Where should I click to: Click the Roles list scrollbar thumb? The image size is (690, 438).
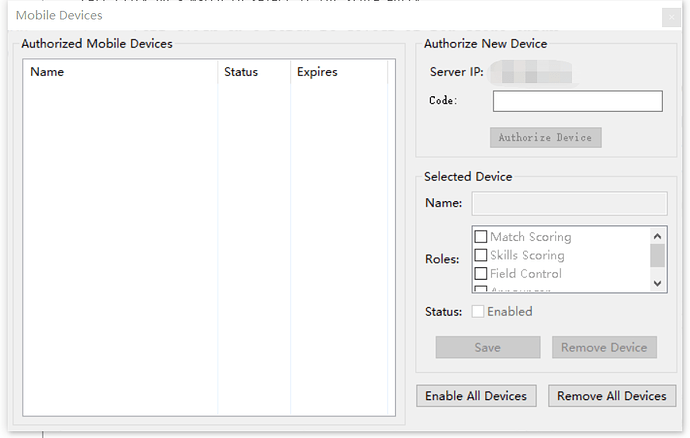[x=657, y=255]
